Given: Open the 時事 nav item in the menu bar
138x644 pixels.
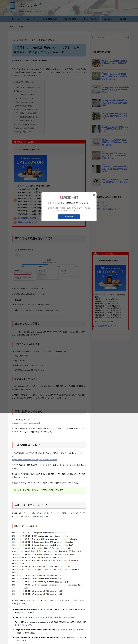Looking at the screenshot, I should (x=123, y=19).
